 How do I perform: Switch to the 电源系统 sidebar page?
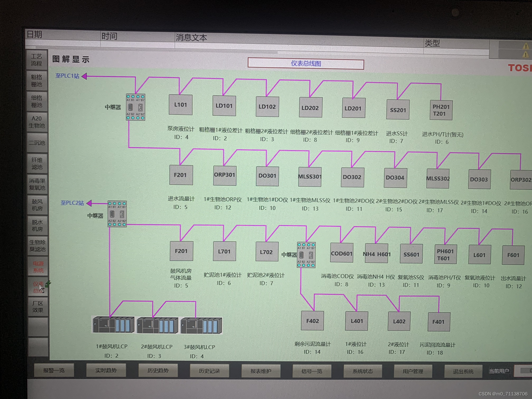tap(38, 267)
